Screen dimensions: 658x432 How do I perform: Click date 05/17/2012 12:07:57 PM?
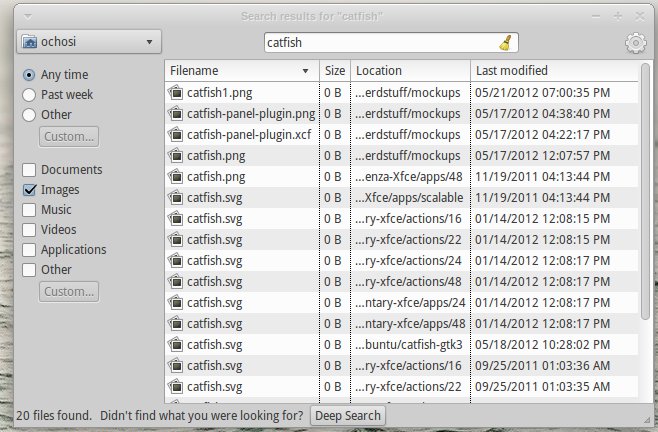tap(542, 156)
